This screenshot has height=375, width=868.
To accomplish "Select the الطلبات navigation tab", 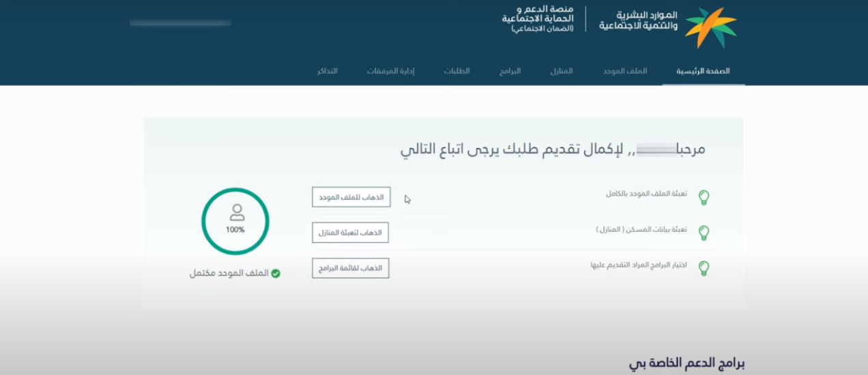I will [457, 72].
